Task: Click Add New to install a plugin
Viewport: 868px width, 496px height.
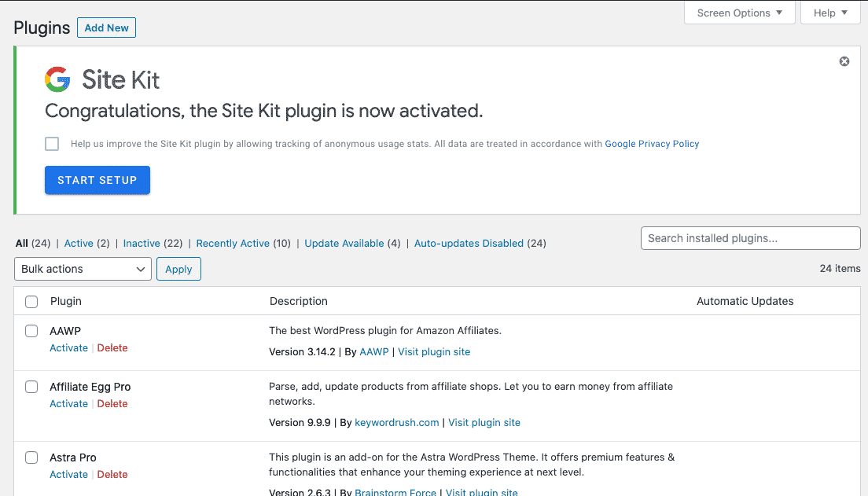Action: (106, 28)
